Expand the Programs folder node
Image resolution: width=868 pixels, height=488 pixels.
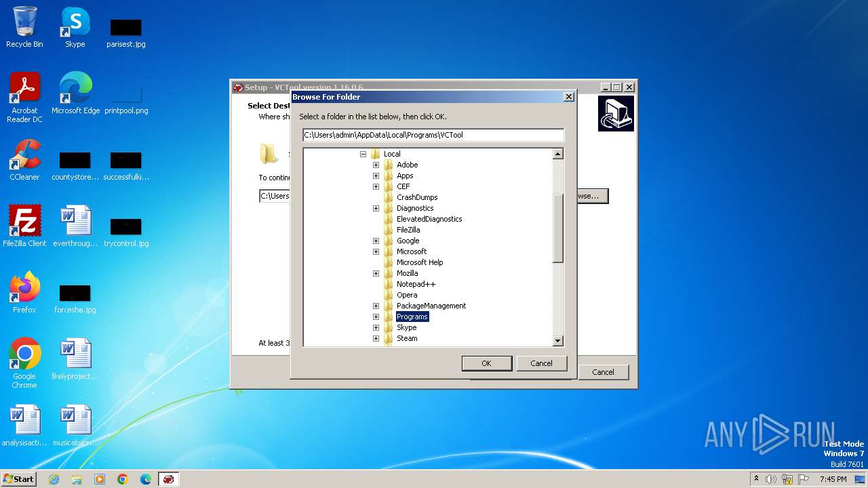click(376, 317)
